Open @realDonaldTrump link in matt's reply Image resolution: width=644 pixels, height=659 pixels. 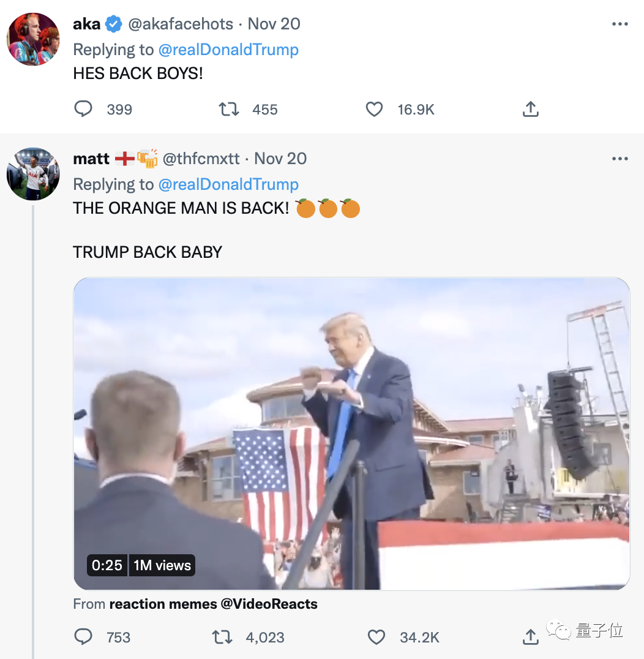tap(228, 184)
